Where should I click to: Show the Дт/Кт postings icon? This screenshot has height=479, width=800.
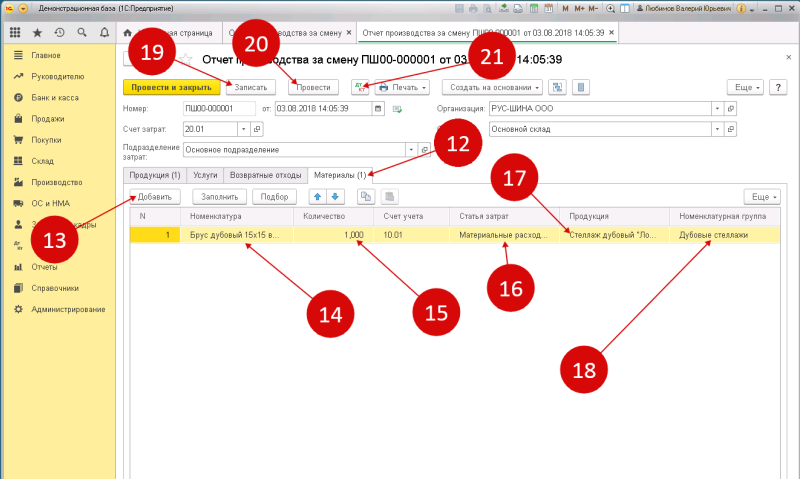tap(360, 87)
